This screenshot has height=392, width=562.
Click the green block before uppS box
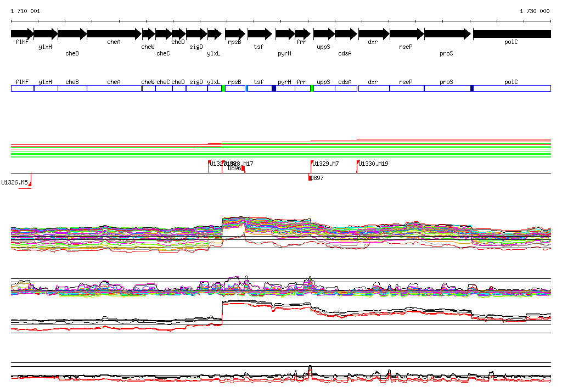pyautogui.click(x=312, y=88)
